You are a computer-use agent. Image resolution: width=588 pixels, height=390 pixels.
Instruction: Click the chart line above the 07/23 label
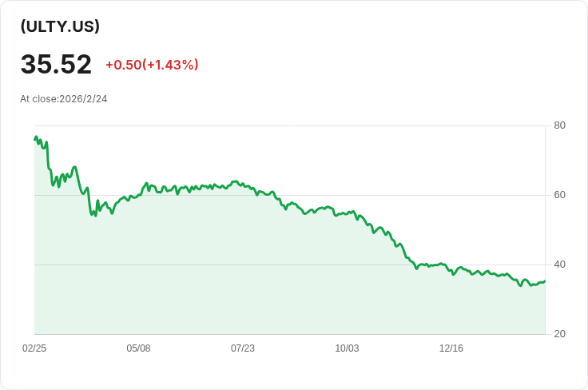tap(243, 185)
